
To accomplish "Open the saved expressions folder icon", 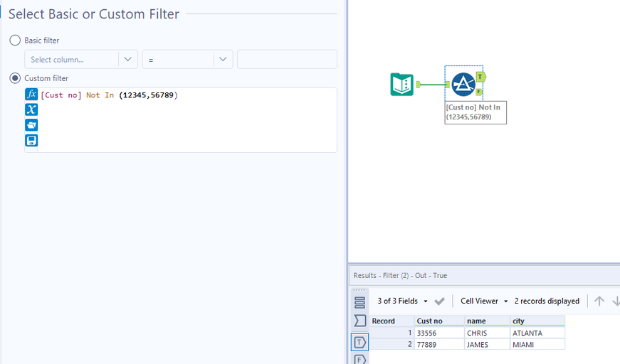I will [x=31, y=125].
